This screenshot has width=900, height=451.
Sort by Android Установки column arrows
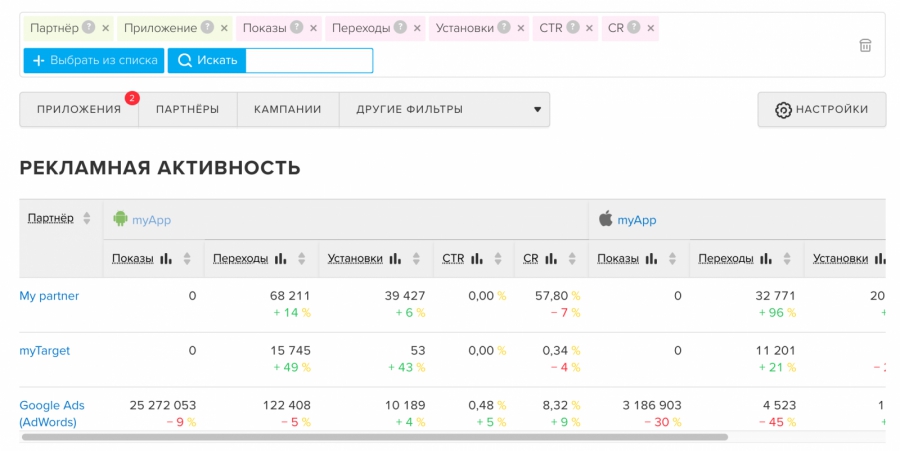tap(417, 259)
